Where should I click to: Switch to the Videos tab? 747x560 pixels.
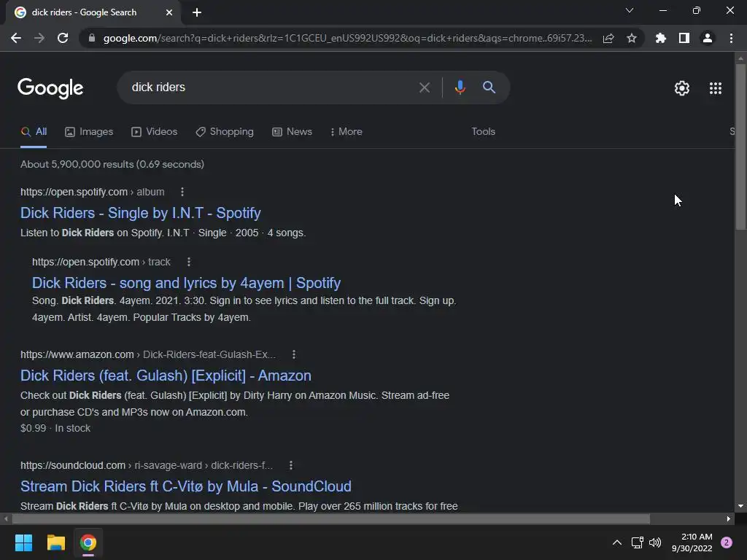[x=155, y=132]
